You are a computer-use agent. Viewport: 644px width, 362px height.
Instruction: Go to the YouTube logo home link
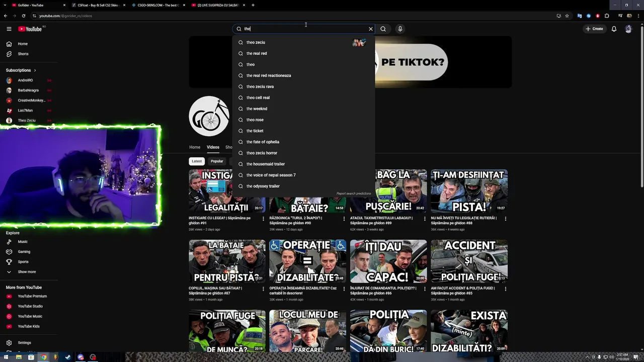(31, 29)
